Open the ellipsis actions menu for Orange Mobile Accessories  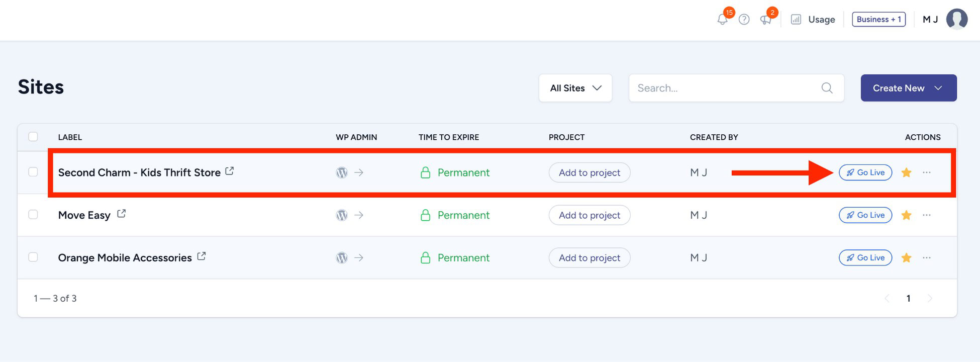pos(927,257)
